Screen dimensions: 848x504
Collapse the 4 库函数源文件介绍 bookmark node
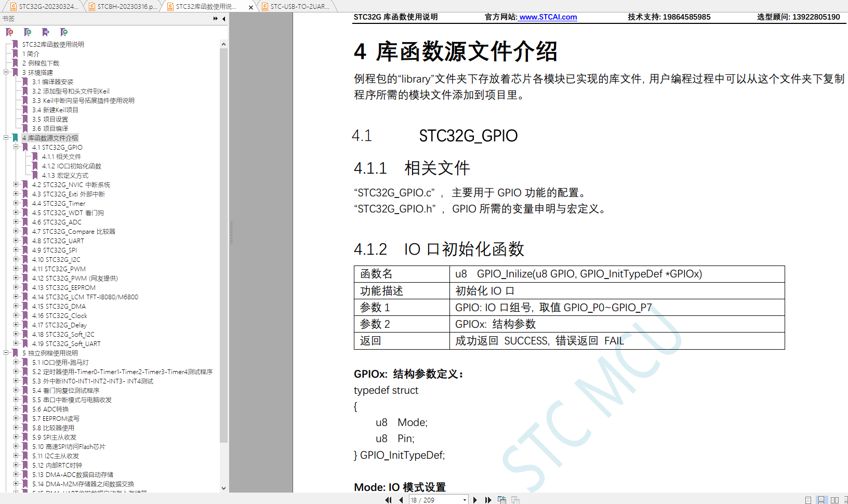(x=6, y=138)
